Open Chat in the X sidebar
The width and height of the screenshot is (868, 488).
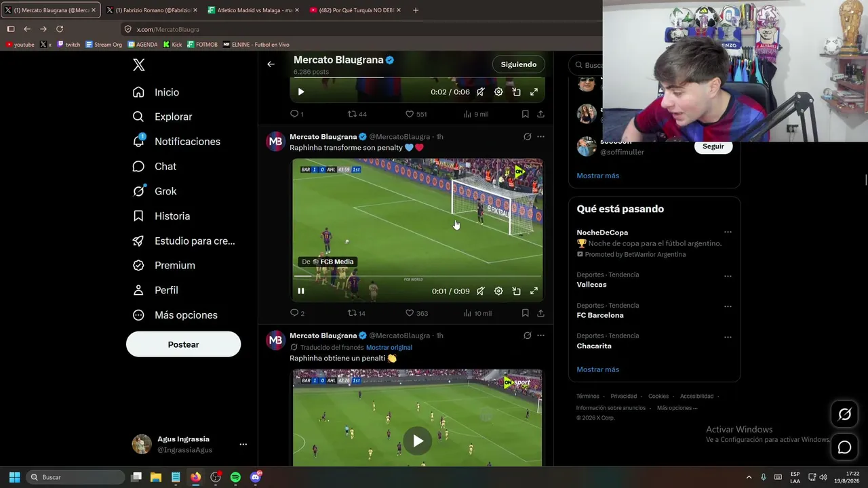(155, 166)
